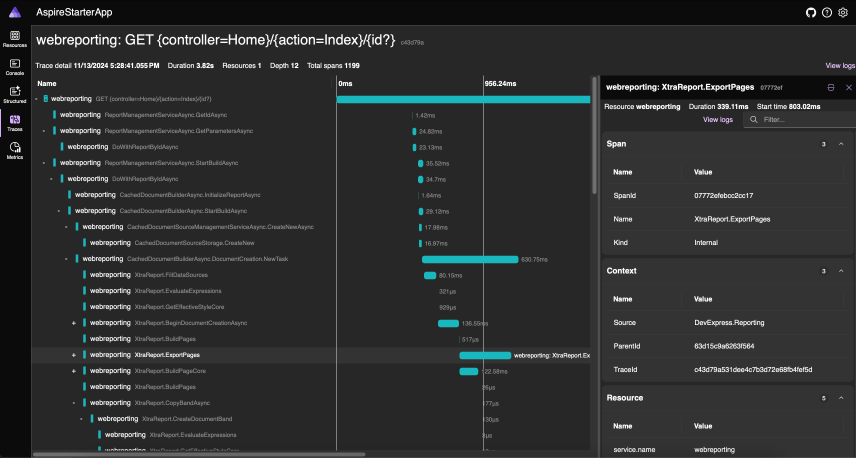Click View logs link above trace timeline
This screenshot has width=856, height=458.
click(839, 65)
